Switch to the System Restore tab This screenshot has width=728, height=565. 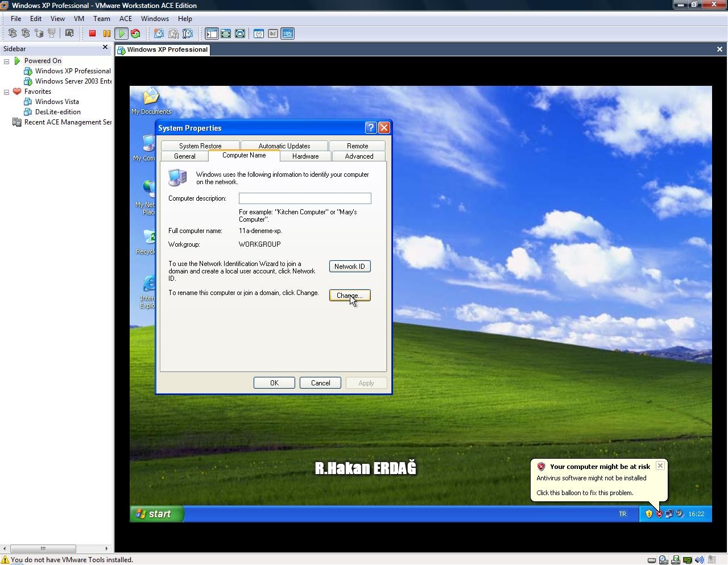pyautogui.click(x=200, y=146)
